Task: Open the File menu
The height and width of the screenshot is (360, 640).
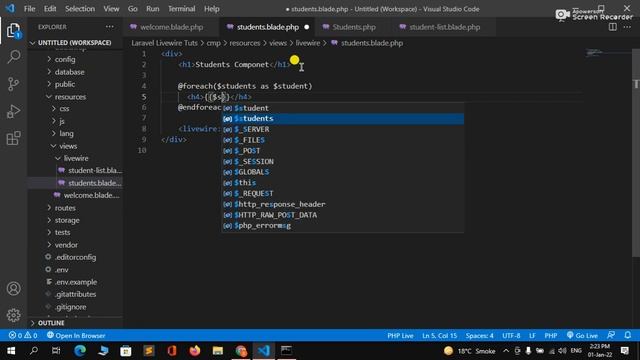Action: pyautogui.click(x=29, y=9)
